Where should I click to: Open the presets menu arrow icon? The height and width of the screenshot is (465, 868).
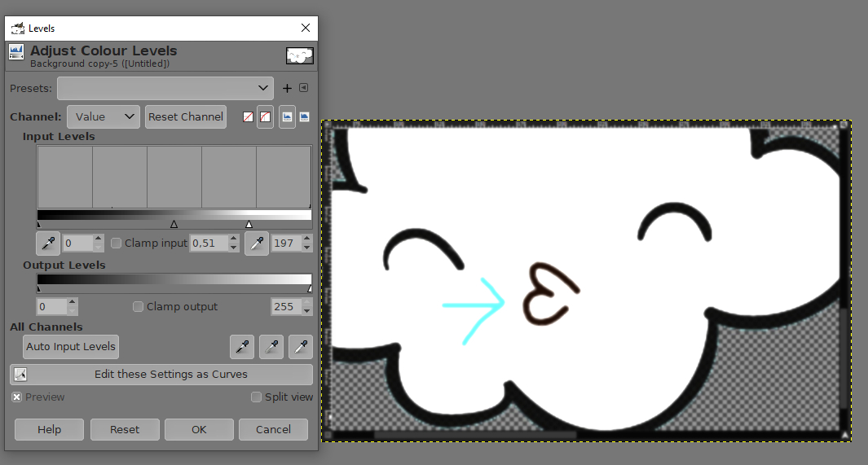pyautogui.click(x=303, y=88)
